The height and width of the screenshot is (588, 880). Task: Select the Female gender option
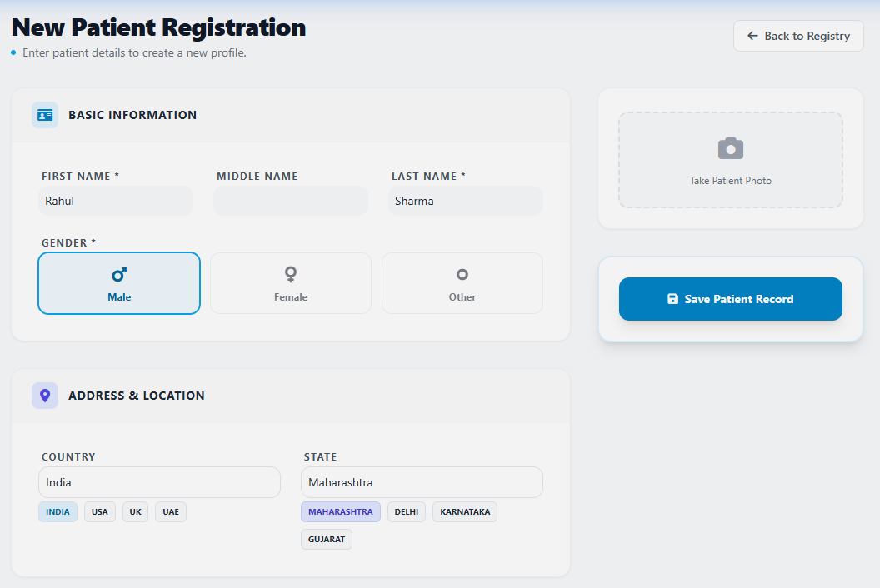290,283
